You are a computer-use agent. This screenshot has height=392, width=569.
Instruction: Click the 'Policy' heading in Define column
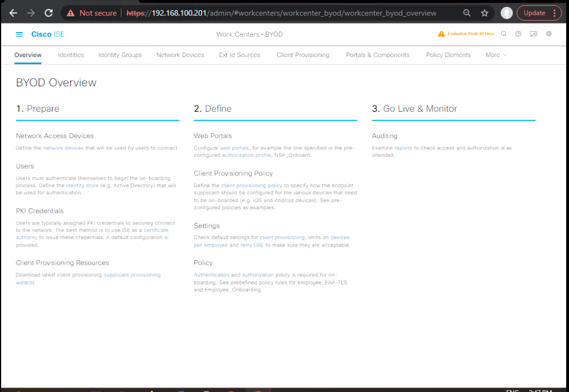(x=203, y=263)
